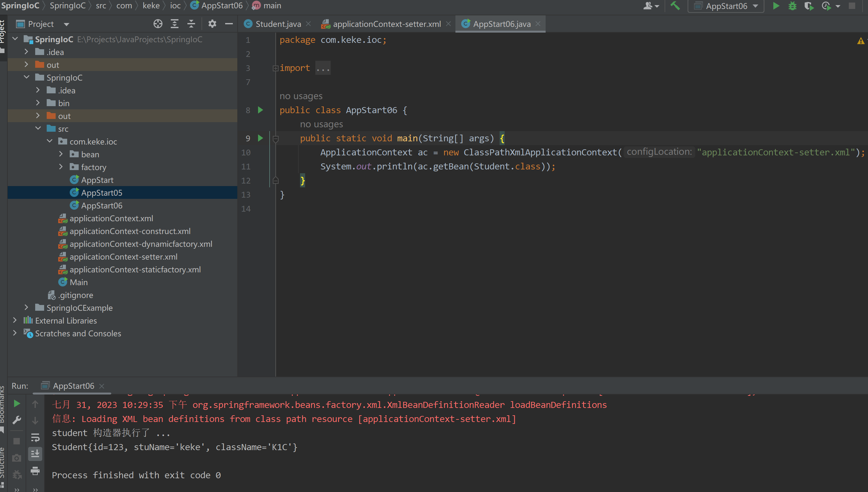This screenshot has height=492, width=868.
Task: Expand the bean package folder
Action: pos(61,154)
